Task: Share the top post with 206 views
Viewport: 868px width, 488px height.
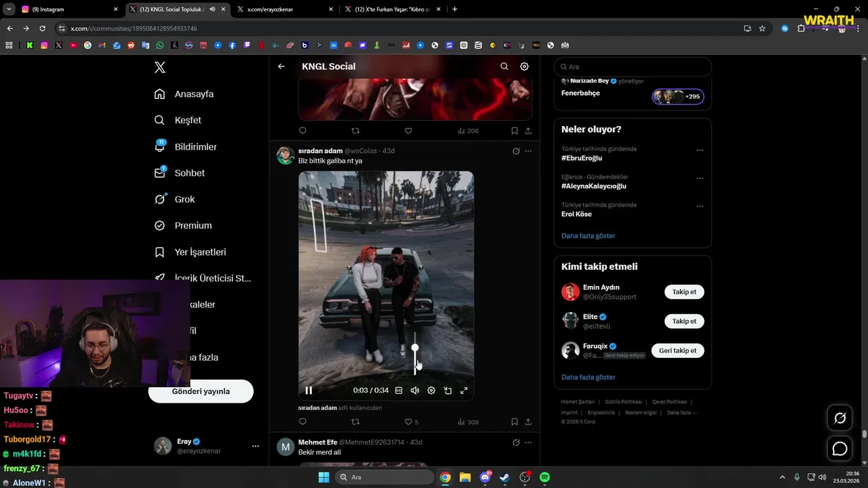Action: click(x=528, y=131)
